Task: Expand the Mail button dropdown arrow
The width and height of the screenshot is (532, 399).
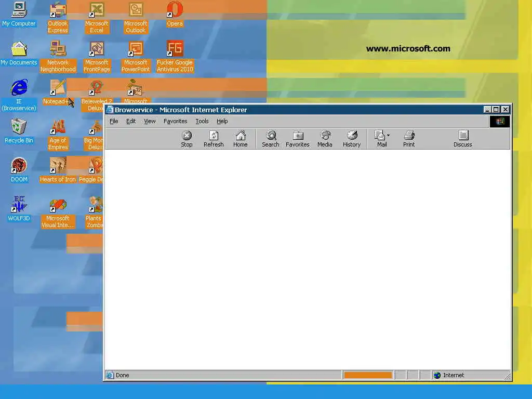Action: click(389, 135)
